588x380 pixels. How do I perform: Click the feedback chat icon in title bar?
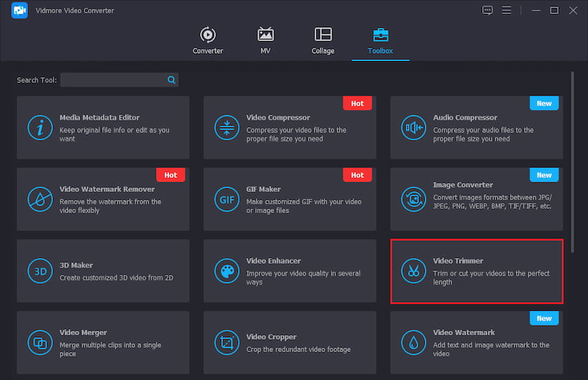[487, 10]
